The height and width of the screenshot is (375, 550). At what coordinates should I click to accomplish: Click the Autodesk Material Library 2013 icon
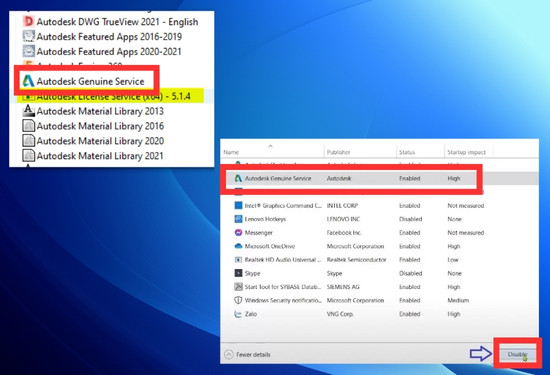pos(28,111)
